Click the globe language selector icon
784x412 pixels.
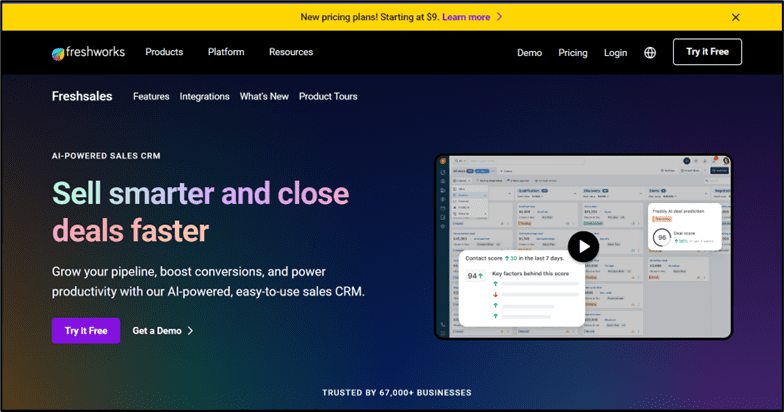[650, 53]
